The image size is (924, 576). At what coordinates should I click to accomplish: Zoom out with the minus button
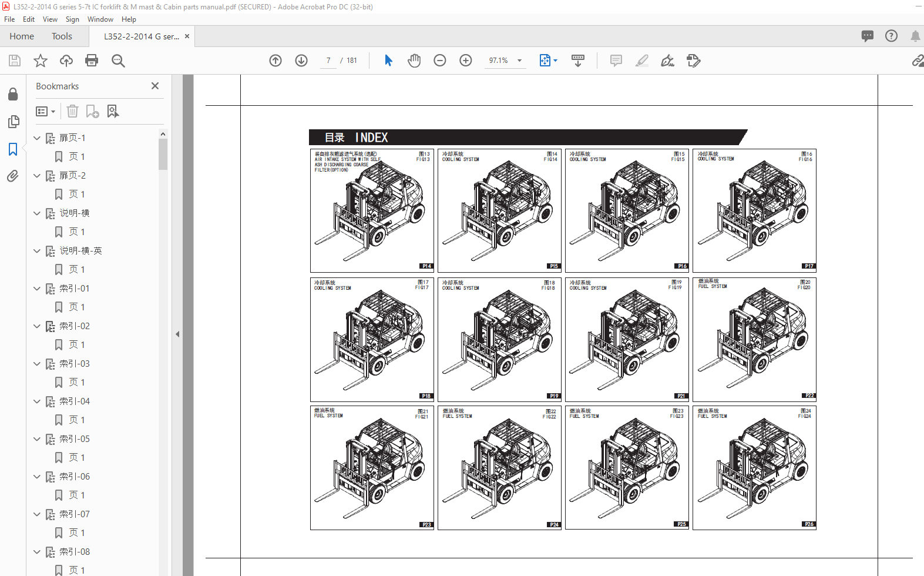click(x=440, y=61)
